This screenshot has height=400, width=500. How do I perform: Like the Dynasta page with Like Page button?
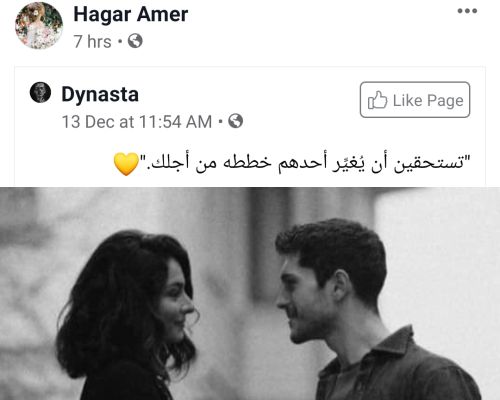tap(415, 100)
